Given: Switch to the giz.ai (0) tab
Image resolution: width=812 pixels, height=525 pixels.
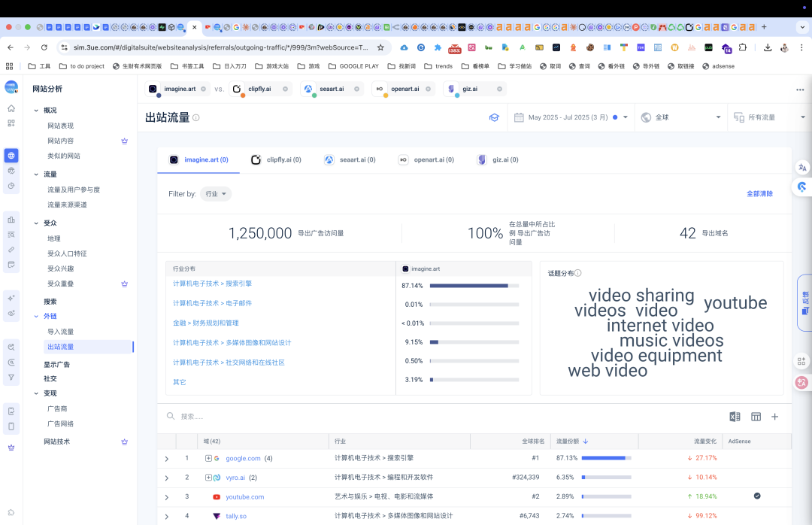Looking at the screenshot, I should pos(498,159).
